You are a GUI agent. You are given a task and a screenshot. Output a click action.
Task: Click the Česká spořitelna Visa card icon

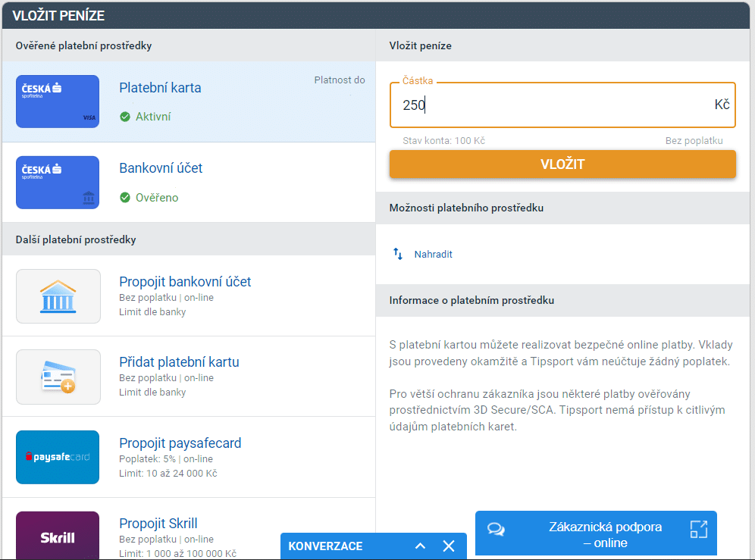tap(58, 102)
